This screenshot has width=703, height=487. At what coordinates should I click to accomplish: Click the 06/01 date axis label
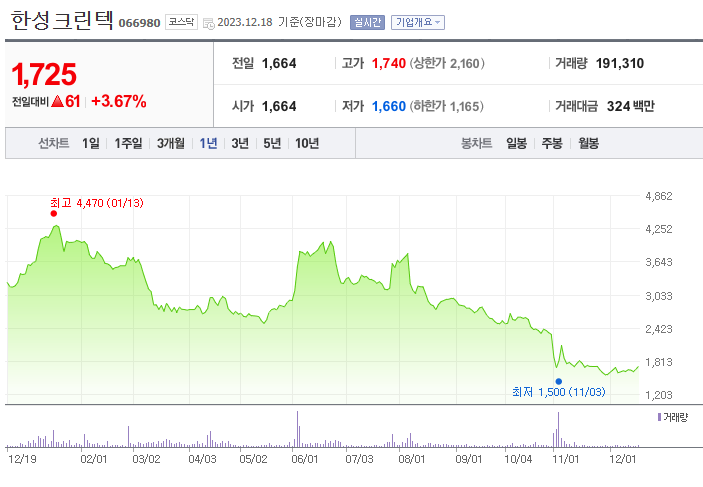point(305,459)
